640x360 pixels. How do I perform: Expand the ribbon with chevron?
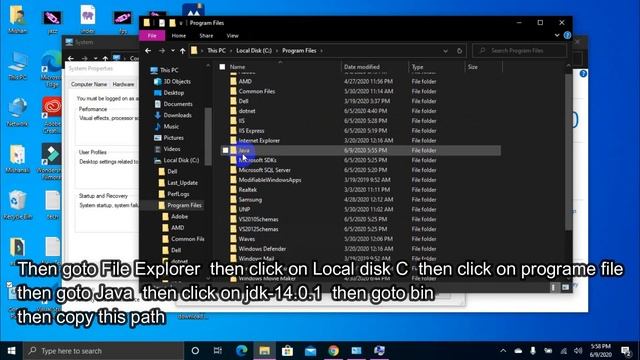coord(557,36)
